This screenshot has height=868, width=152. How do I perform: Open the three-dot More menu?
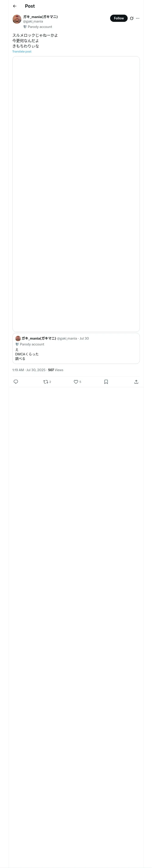tap(138, 18)
